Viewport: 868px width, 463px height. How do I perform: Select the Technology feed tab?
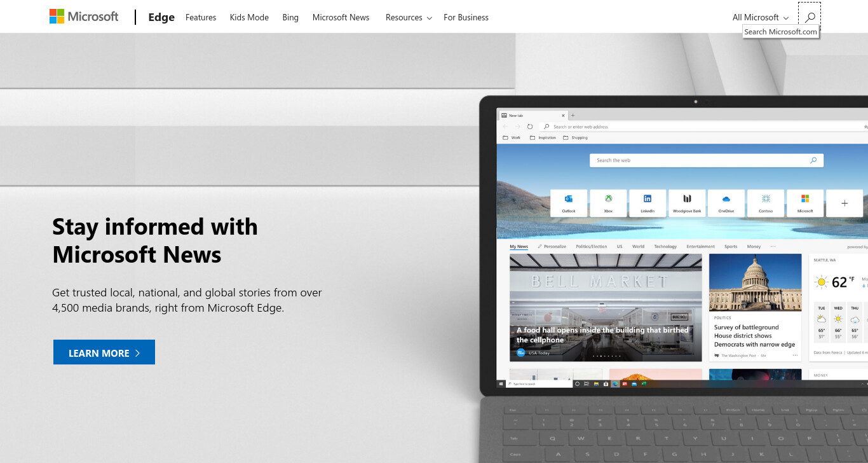click(x=665, y=247)
